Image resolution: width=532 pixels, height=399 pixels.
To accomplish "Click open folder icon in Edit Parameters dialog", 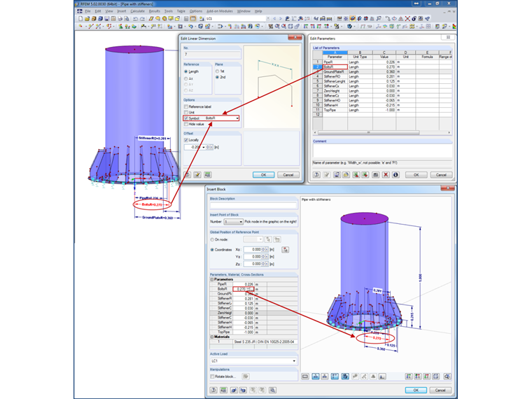I will [x=346, y=175].
